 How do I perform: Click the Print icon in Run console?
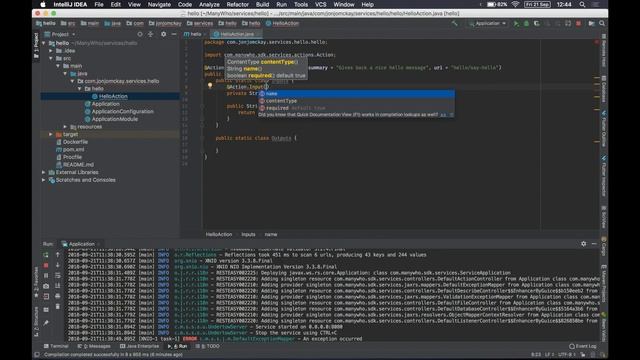58,296
